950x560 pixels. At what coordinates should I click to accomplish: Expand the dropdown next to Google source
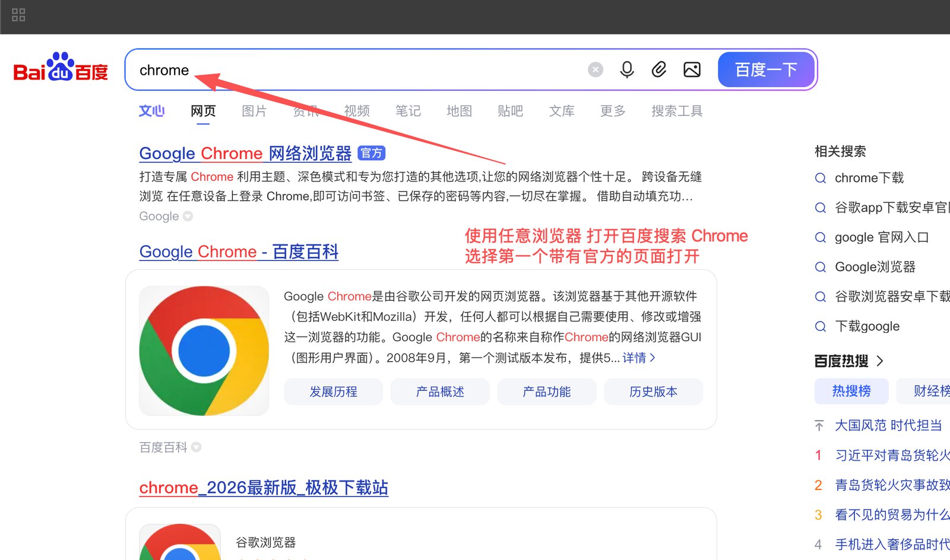pos(188,217)
